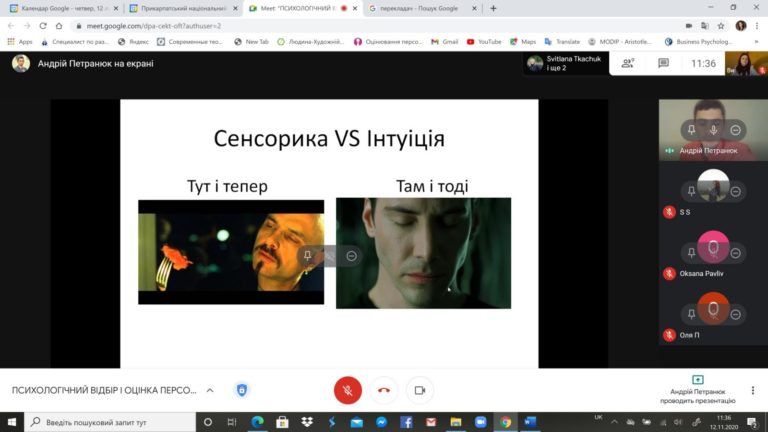Mute Андрій Петранюк's microphone on his tile
768x432 pixels.
(713, 130)
